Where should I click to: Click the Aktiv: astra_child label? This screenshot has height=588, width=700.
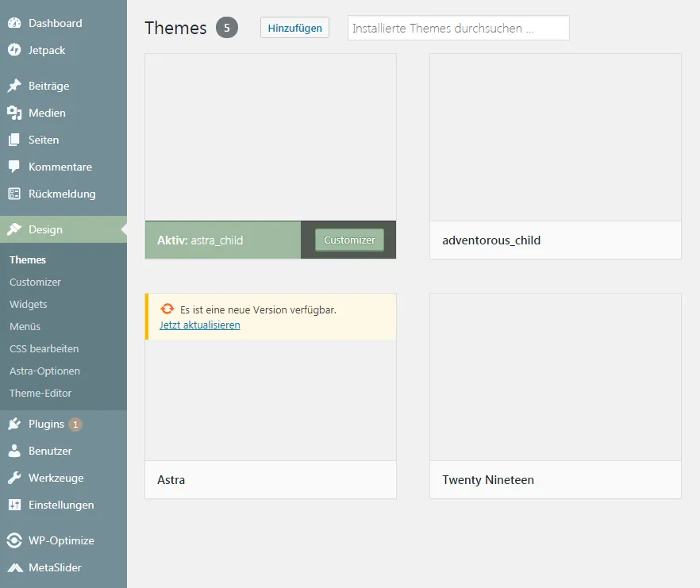[200, 240]
